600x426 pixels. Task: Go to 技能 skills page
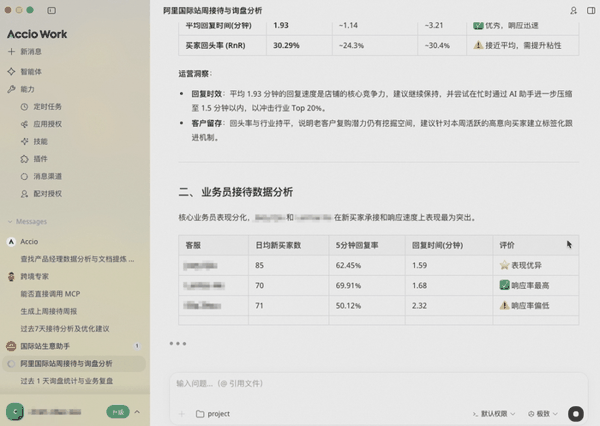41,141
